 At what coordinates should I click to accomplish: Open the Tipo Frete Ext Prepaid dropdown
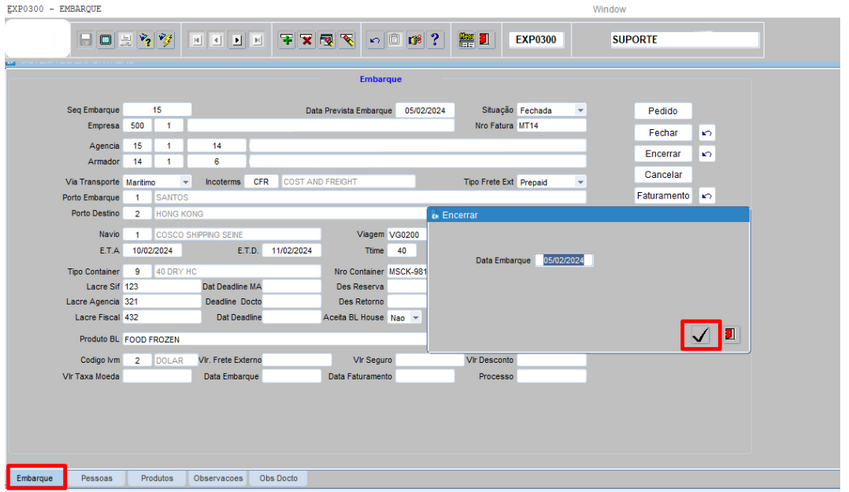point(580,183)
